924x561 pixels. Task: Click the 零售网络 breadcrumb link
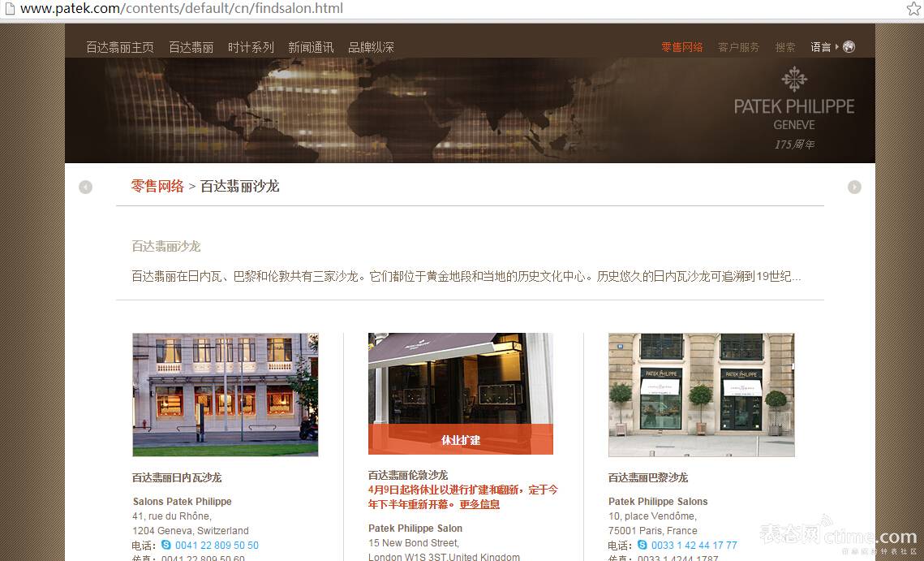[157, 187]
